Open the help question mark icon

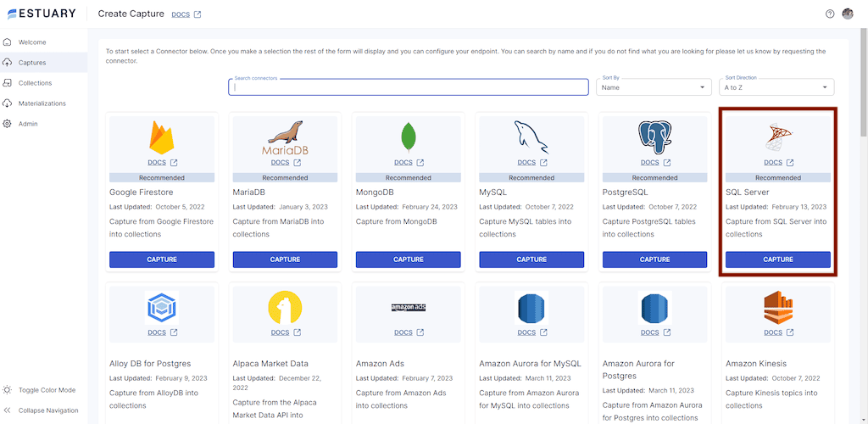(x=829, y=14)
